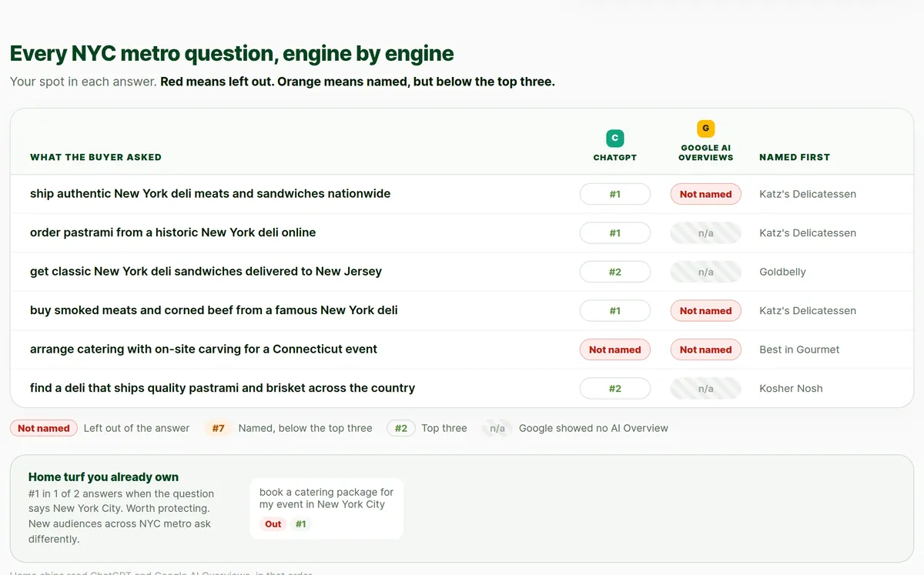Viewport: 924px width, 575px height.
Task: Click the legend's green #2 badge
Action: tap(401, 428)
